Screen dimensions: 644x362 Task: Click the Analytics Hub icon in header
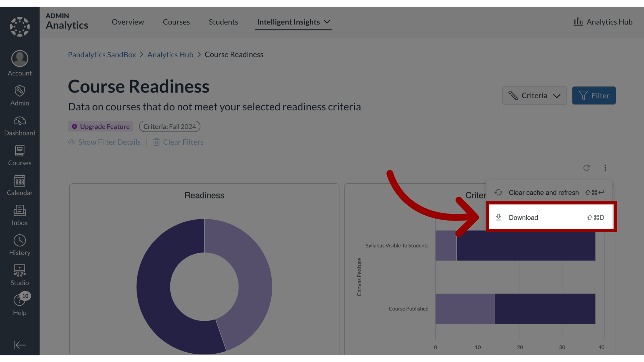(x=578, y=21)
